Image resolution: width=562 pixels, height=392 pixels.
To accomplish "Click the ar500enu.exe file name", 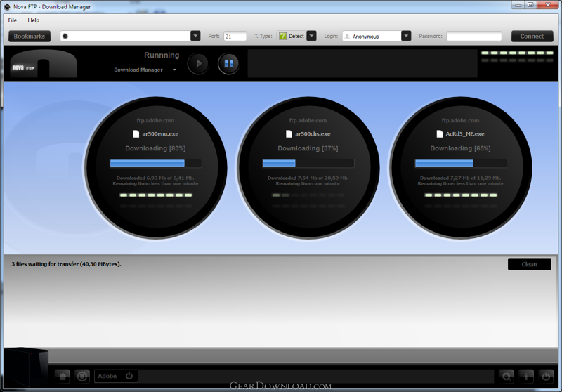I will 160,133.
